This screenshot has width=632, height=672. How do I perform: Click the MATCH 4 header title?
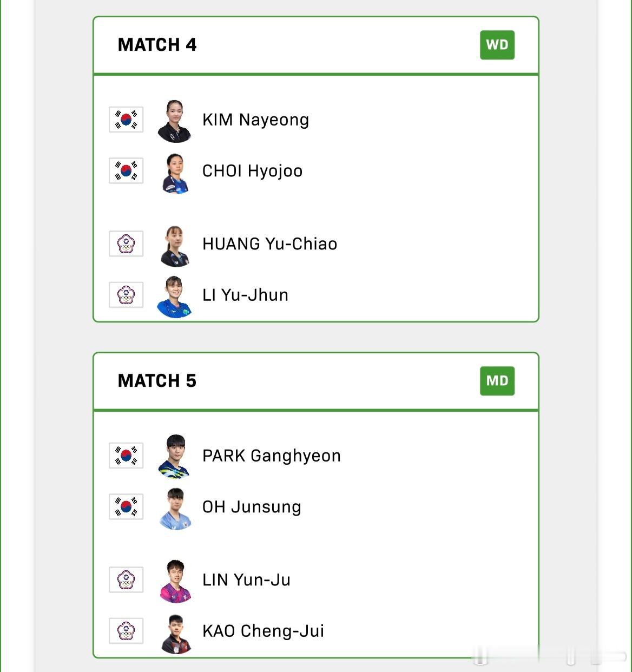pyautogui.click(x=157, y=45)
